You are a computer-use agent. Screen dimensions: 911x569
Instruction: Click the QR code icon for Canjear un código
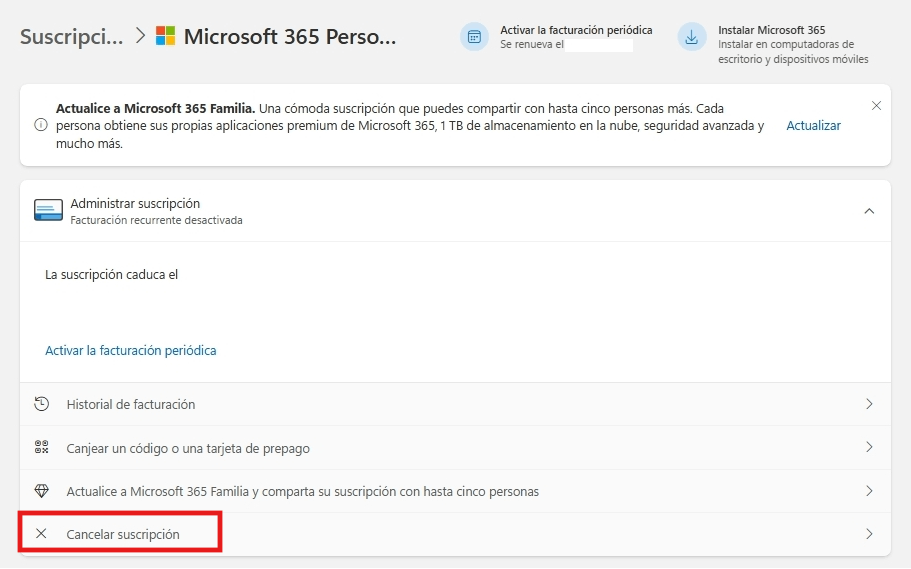pos(41,447)
